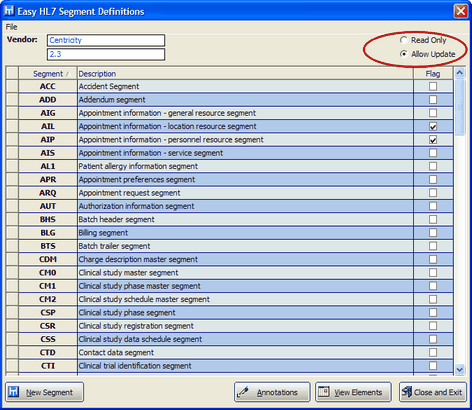
Task: Click the New Segment button icon
Action: tap(13, 392)
